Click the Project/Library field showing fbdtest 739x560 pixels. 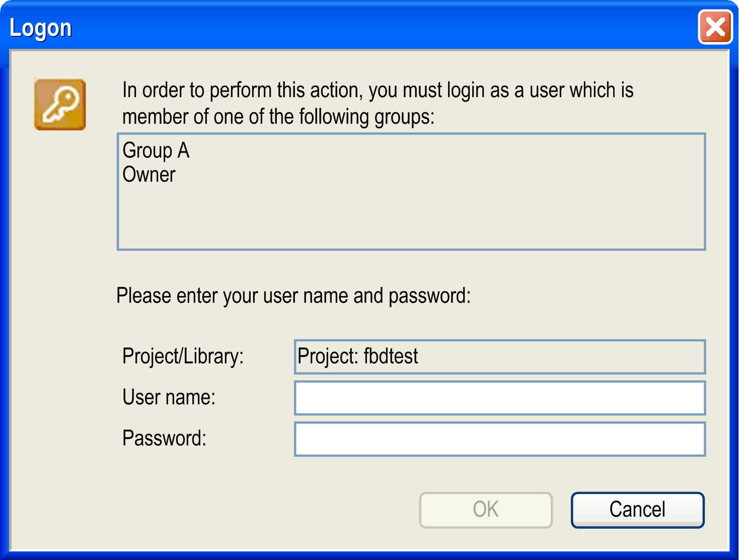pos(500,357)
